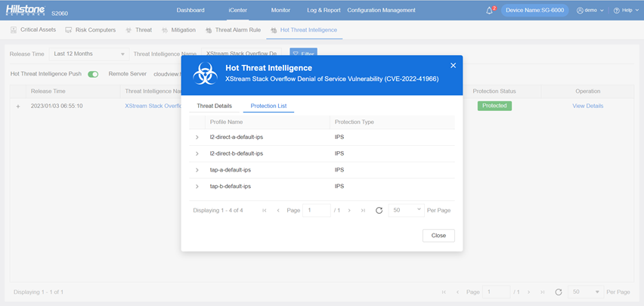Open the Monitor menu

coord(280,11)
